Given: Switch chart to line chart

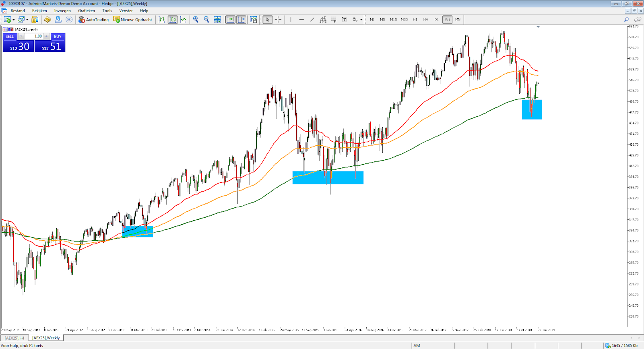Looking at the screenshot, I should (x=184, y=19).
